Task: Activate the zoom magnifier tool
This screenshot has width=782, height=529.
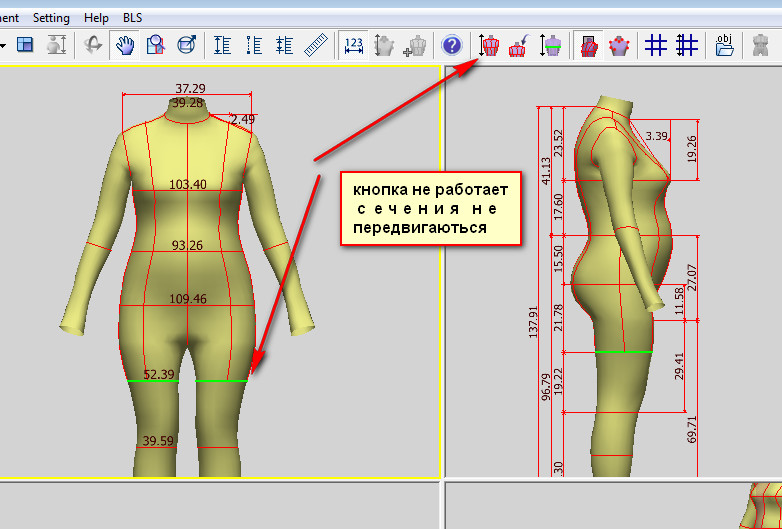Action: pyautogui.click(x=155, y=45)
